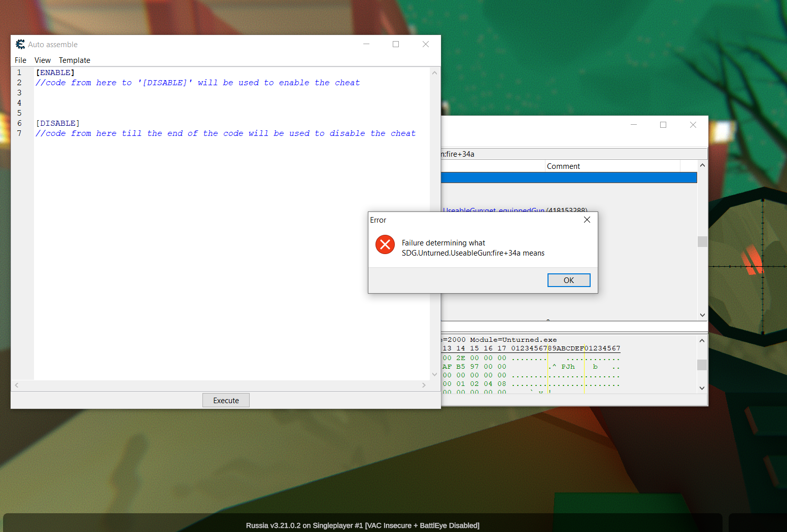Click line number 4 in the editor gutter
This screenshot has width=787, height=532.
(19, 102)
